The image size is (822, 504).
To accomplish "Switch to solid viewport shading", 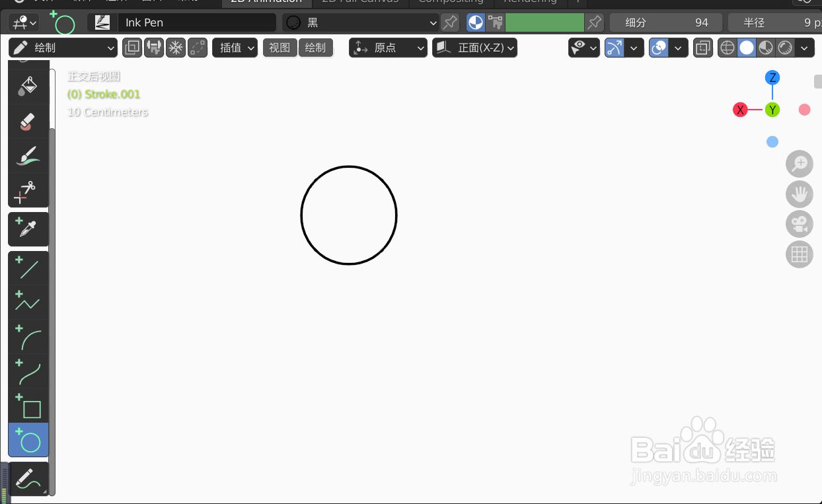I will click(747, 48).
